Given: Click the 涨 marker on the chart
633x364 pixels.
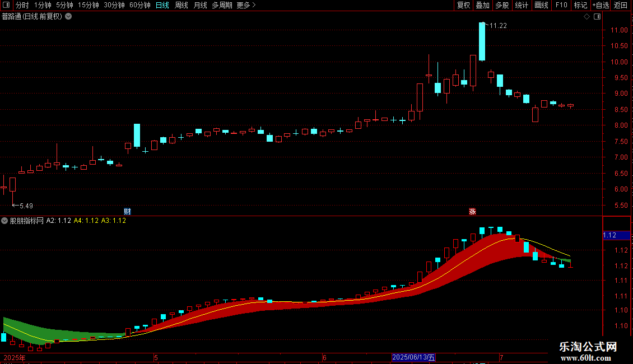Looking at the screenshot, I should point(472,212).
